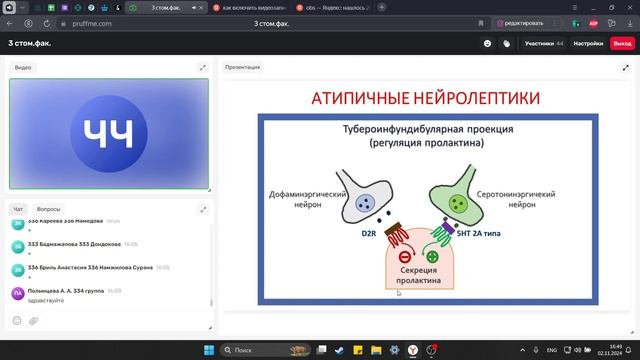Open a new browser tab
The height and width of the screenshot is (360, 640).
coord(382,7)
